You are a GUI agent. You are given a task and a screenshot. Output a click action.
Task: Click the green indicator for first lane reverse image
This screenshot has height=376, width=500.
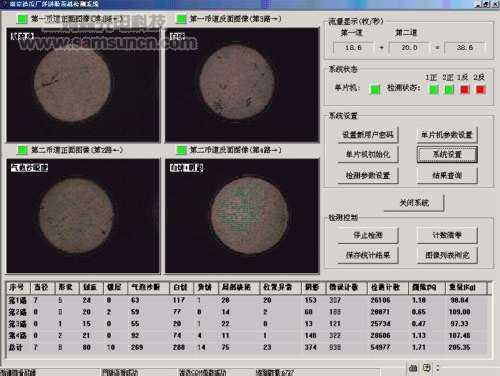[x=181, y=19]
